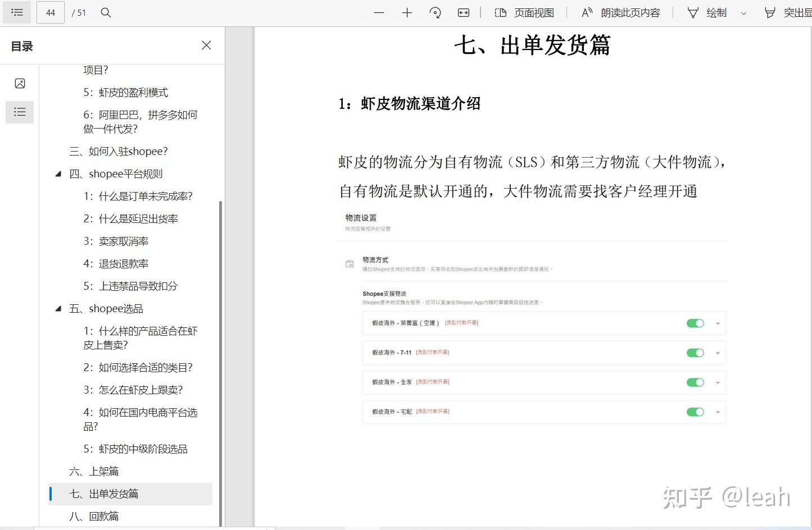Zoom in with the plus icon
This screenshot has width=812, height=530.
coord(407,12)
